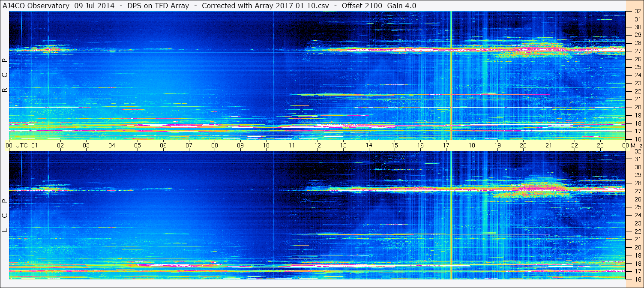The image size is (644, 288).
Task: Select the LCP panel vertical label
Action: [5, 216]
